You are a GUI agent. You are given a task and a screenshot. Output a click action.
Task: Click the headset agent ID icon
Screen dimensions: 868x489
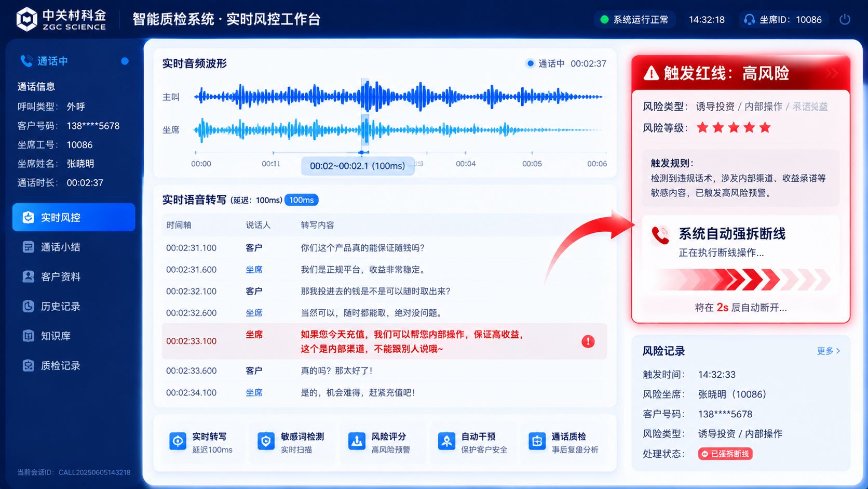(749, 20)
